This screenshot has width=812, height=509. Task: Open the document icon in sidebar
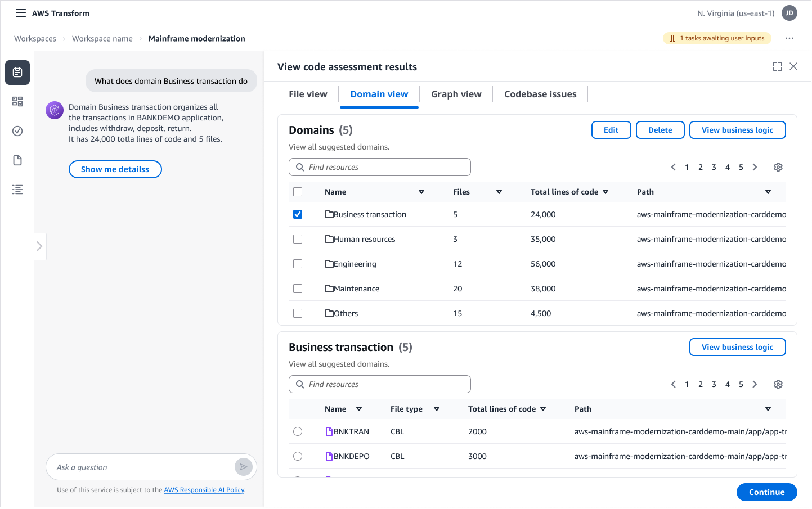tap(17, 160)
